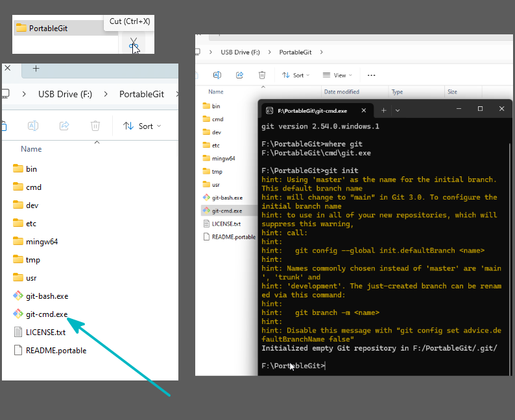Select tmp folder in right Explorer

(213, 172)
